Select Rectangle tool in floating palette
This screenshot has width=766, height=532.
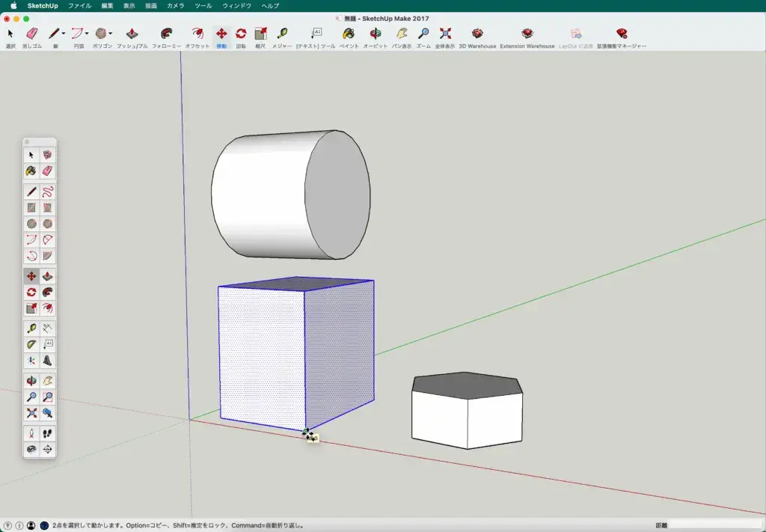[x=31, y=207]
